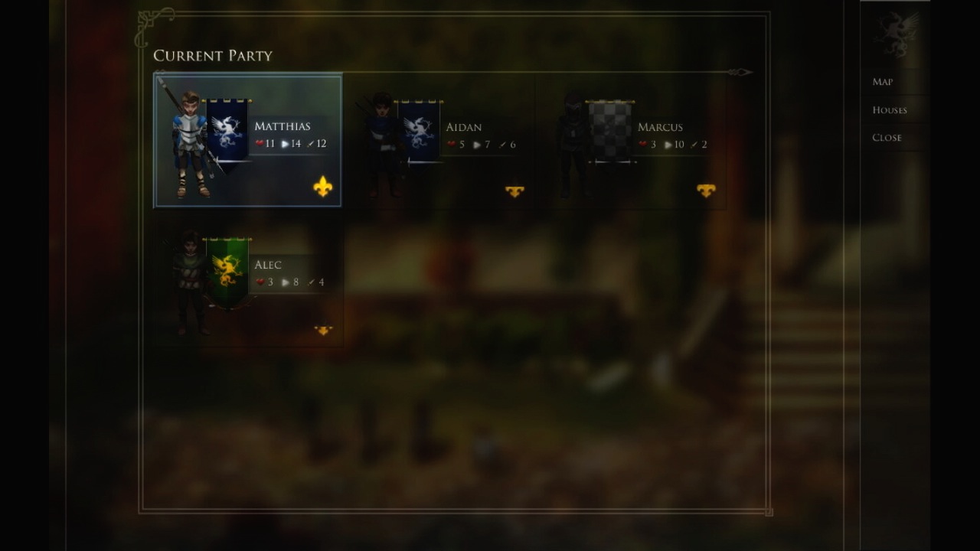The height and width of the screenshot is (551, 980).
Task: Click the Matthias name label
Action: pos(282,126)
